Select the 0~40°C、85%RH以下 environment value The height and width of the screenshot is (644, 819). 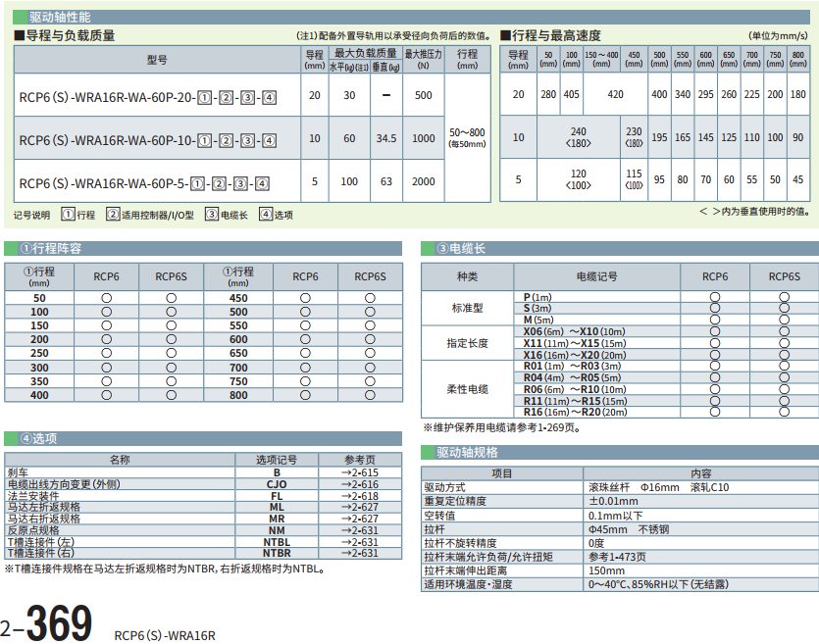(658, 584)
